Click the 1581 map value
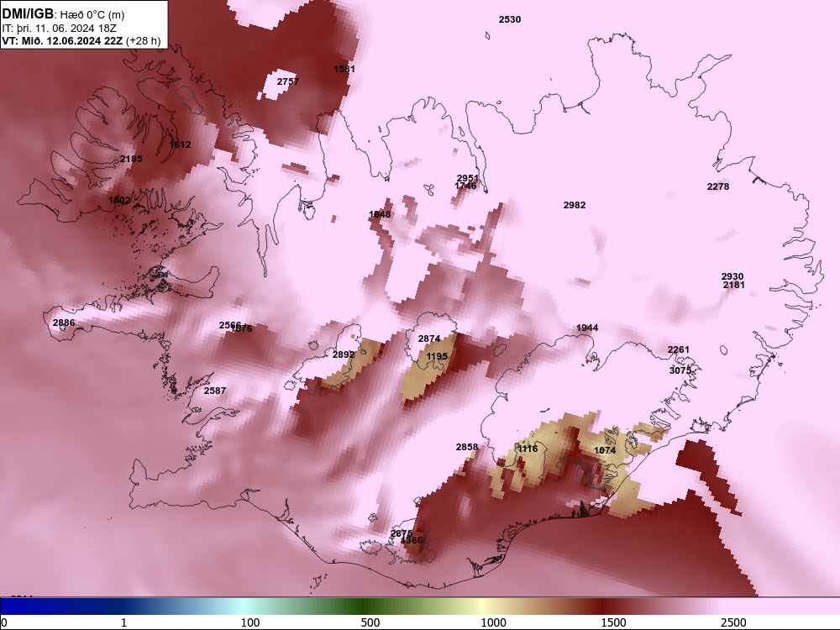This screenshot has height=630, width=840. click(344, 69)
